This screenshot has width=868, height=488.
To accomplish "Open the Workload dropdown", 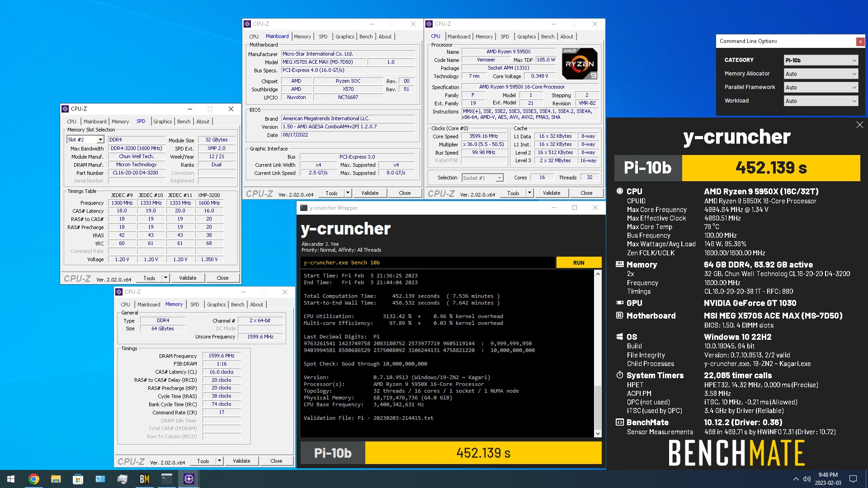I will (821, 101).
